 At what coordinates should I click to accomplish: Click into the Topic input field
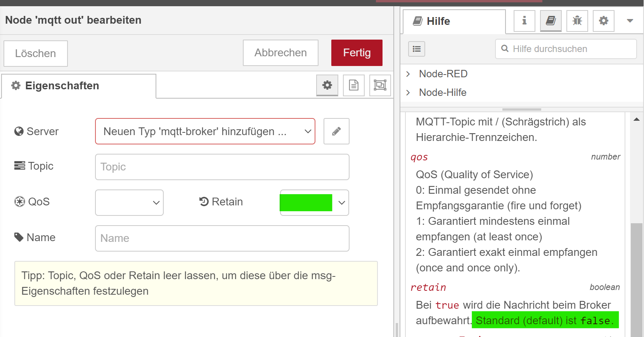point(222,167)
